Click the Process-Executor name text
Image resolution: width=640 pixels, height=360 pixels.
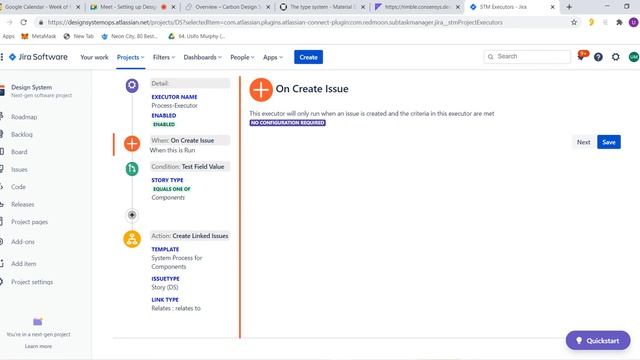(174, 105)
